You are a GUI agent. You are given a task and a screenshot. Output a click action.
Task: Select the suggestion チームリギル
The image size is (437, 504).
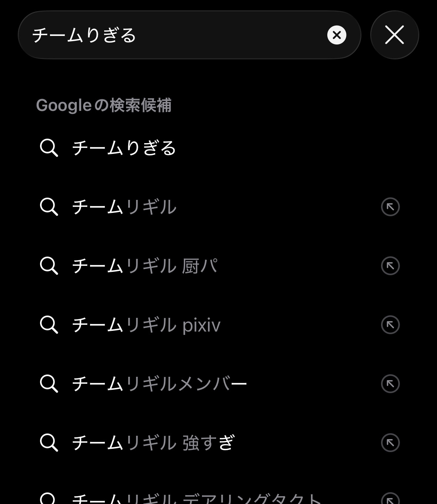click(124, 207)
